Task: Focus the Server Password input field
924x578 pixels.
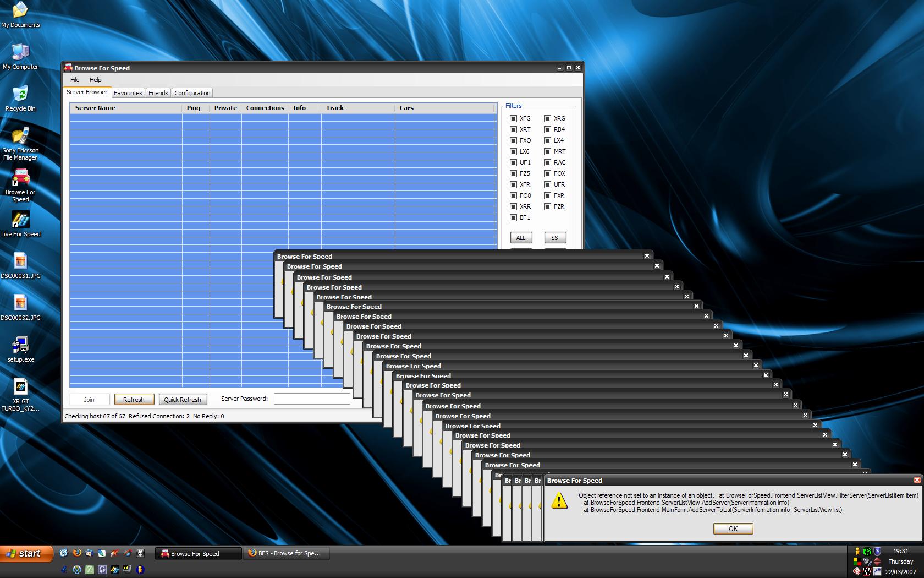Action: 312,399
